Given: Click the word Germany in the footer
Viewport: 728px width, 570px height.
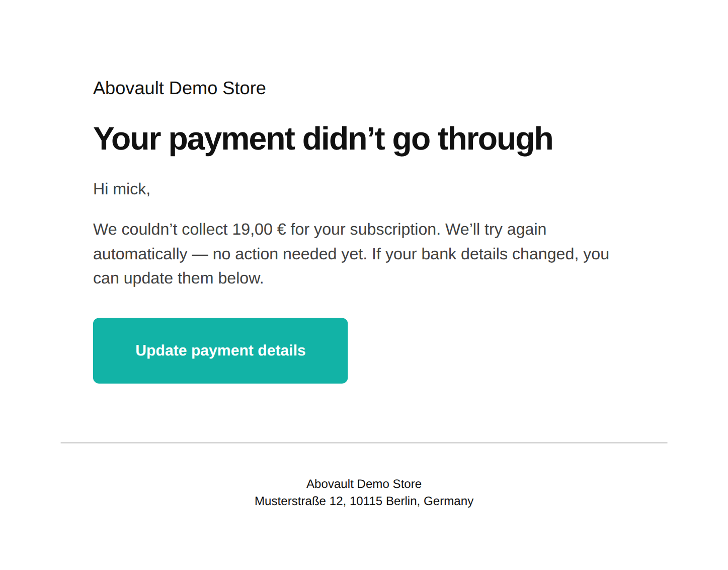Looking at the screenshot, I should (x=448, y=501).
